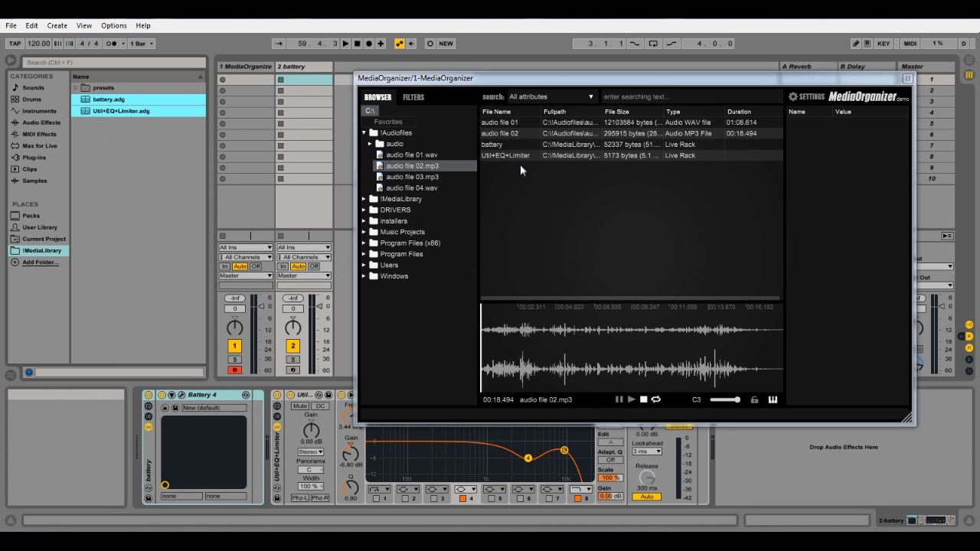This screenshot has width=980, height=551.
Task: Click the TAP tempo button
Action: tap(15, 44)
